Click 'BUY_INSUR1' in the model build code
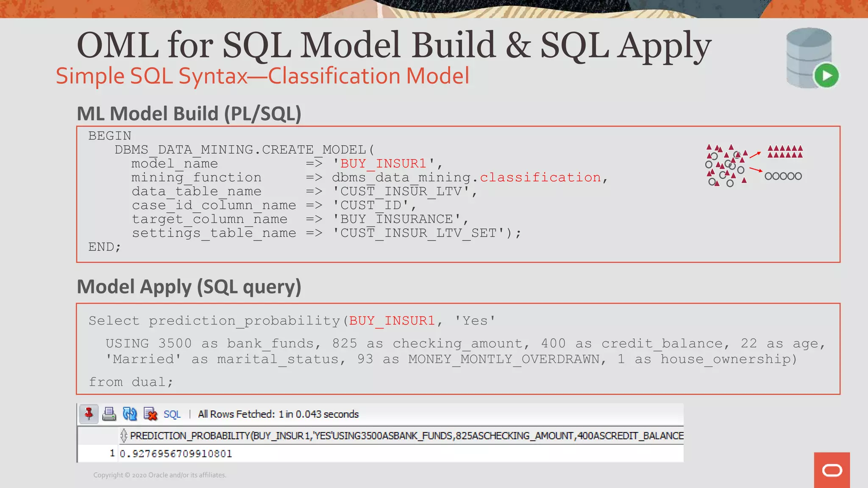Image resolution: width=868 pixels, height=488 pixels. pyautogui.click(x=383, y=164)
